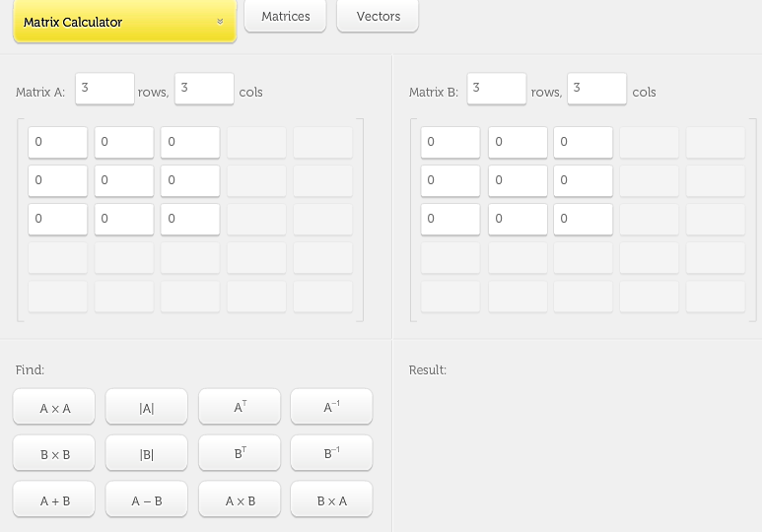Compute determinant with |A| button

point(147,408)
